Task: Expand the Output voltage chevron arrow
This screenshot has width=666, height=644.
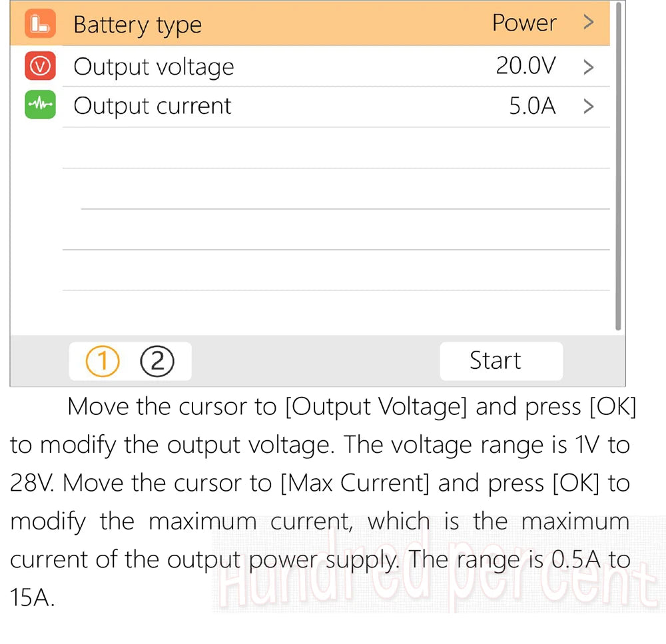Action: (588, 67)
